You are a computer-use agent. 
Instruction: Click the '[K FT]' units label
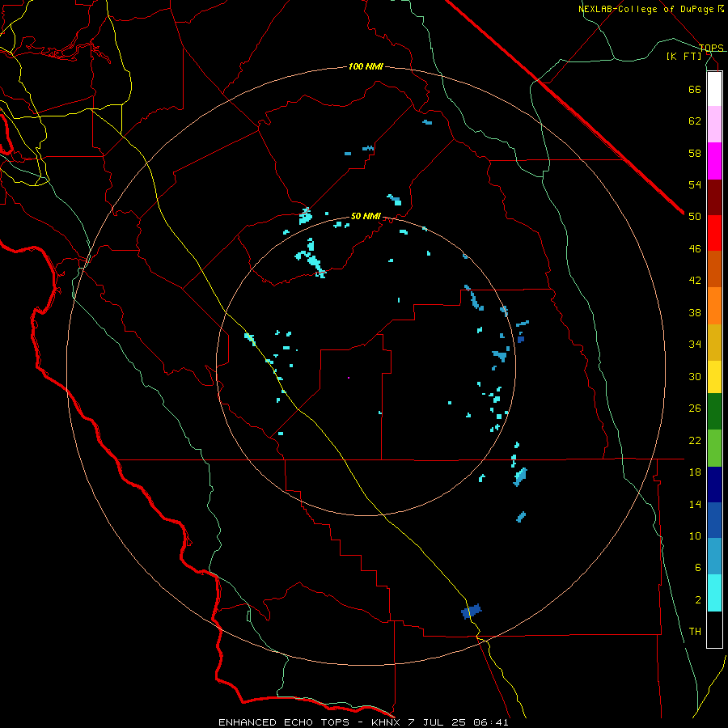coord(684,56)
